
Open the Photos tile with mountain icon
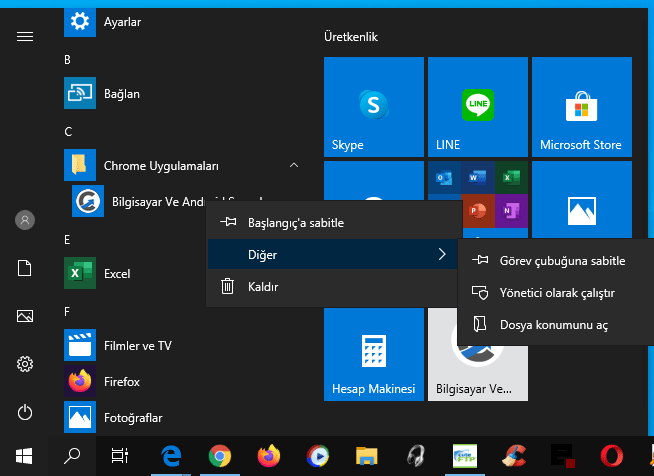click(582, 199)
